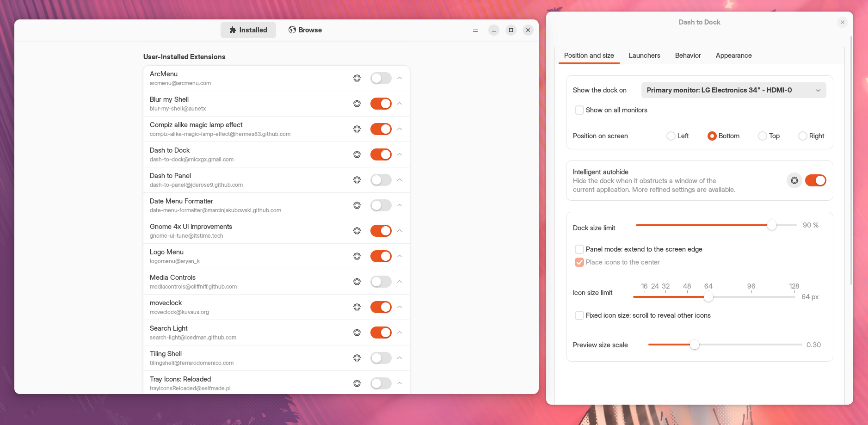Screen dimensions: 868x425
Task: Toggle Intelligent autohide switch off
Action: tap(816, 180)
